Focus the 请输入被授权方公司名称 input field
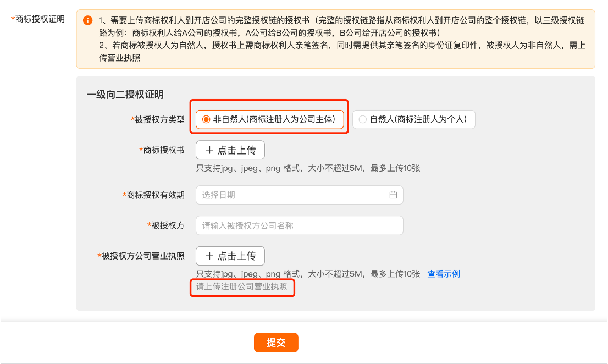This screenshot has height=364, width=608. 299,225
